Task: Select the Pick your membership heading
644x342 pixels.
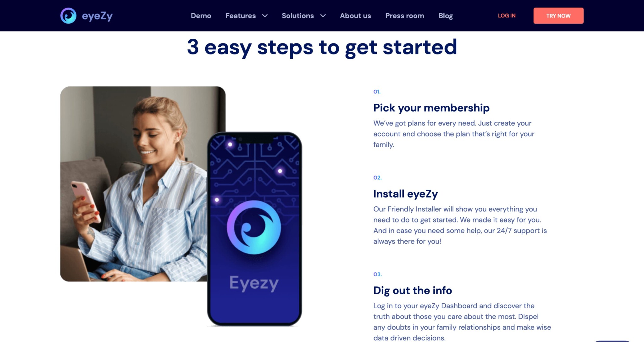Action: [431, 108]
